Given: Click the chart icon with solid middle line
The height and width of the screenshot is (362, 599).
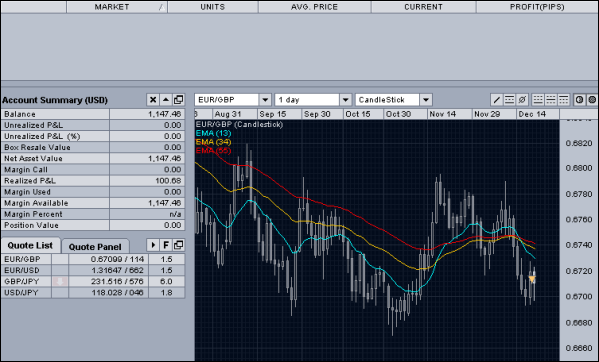Looking at the screenshot, I should tap(551, 100).
